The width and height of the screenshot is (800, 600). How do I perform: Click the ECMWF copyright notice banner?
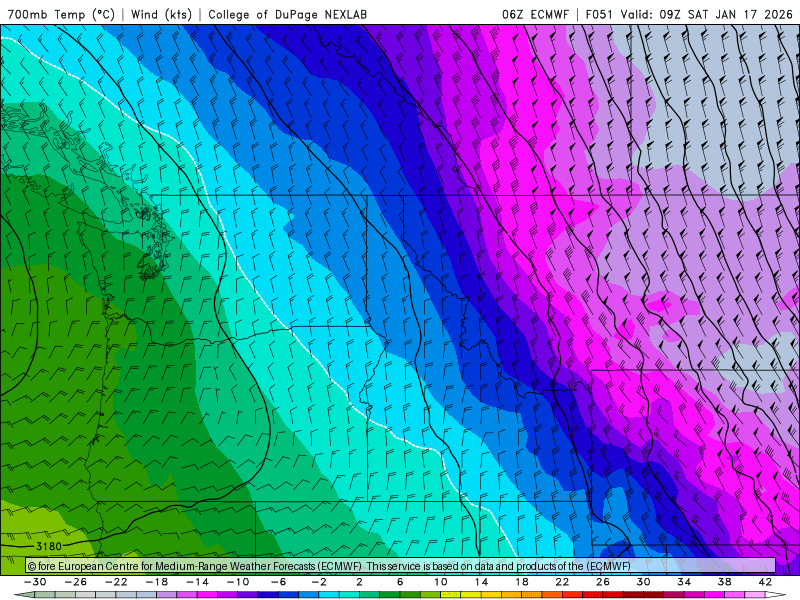click(401, 566)
